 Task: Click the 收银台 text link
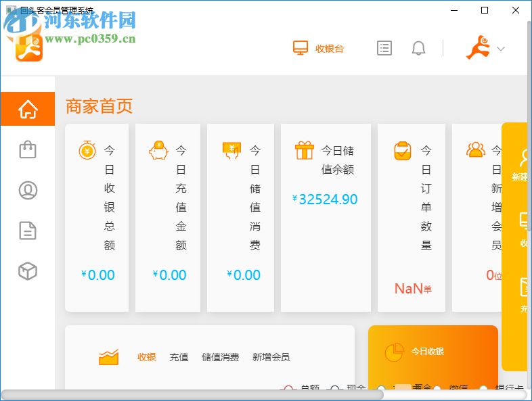pos(330,49)
